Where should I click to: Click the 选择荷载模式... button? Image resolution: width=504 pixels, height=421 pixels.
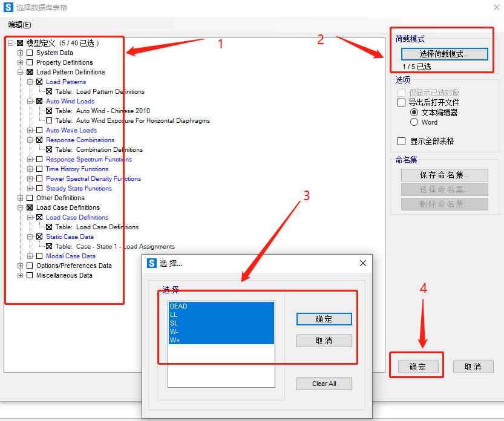pyautogui.click(x=444, y=54)
